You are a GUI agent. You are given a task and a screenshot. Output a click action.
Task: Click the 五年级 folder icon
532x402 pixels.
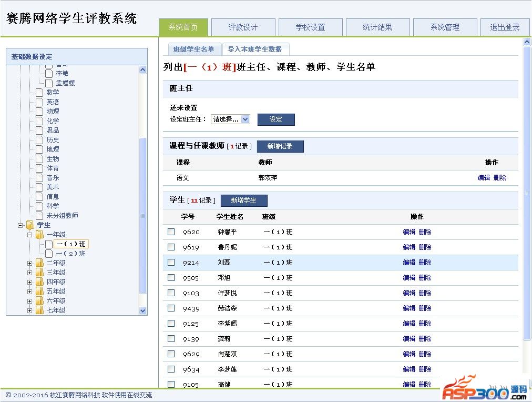pos(39,292)
